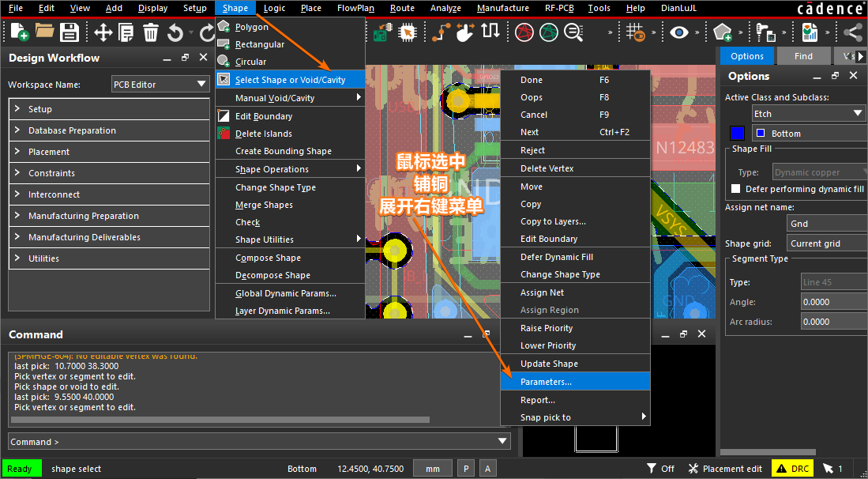The image size is (868, 479).
Task: Click the Undo arrow in toolbar
Action: point(175,32)
